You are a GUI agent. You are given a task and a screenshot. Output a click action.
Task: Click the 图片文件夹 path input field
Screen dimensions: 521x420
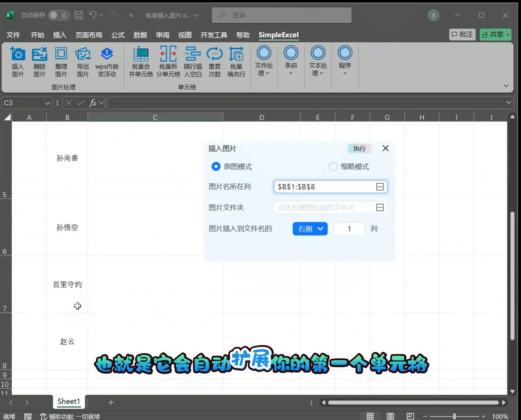coord(323,208)
